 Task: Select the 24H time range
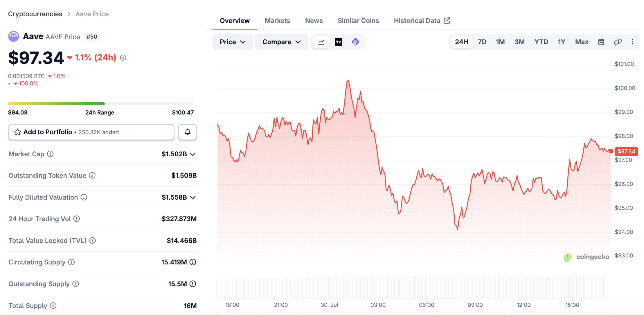pyautogui.click(x=461, y=42)
